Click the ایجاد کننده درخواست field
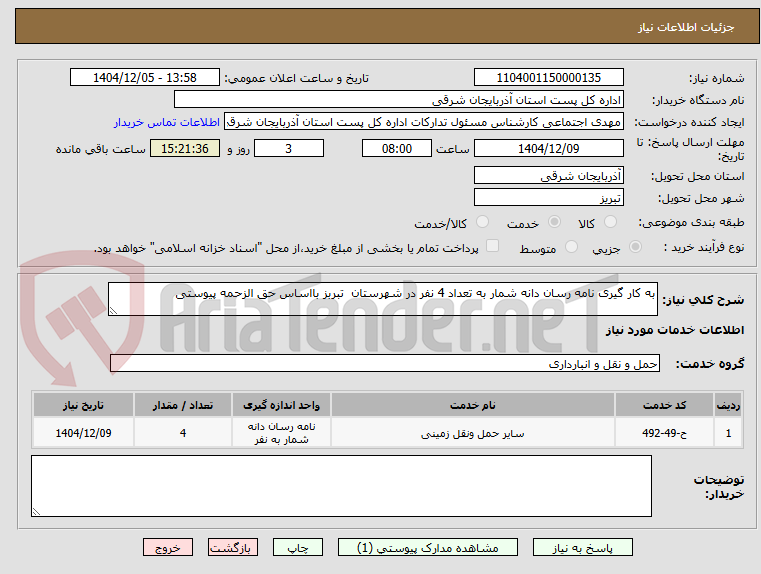This screenshot has width=761, height=574. [424, 122]
